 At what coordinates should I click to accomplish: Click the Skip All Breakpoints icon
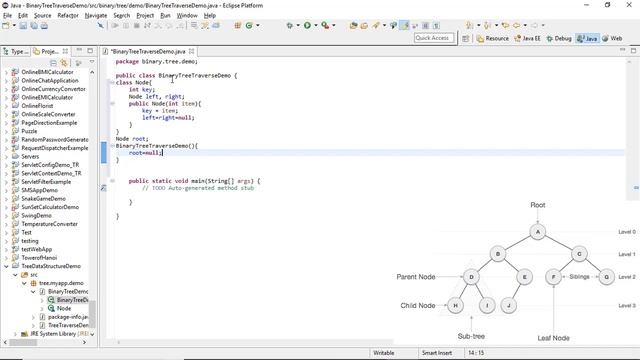[x=101, y=25]
